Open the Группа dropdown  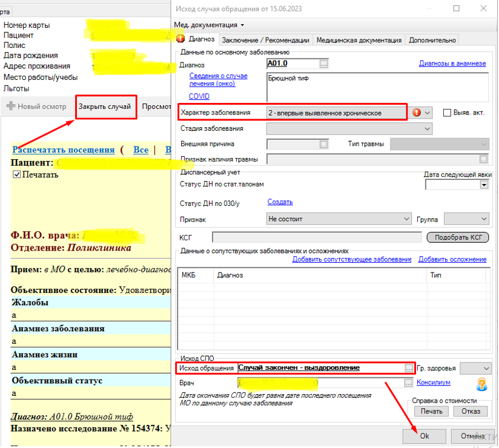pos(466,219)
